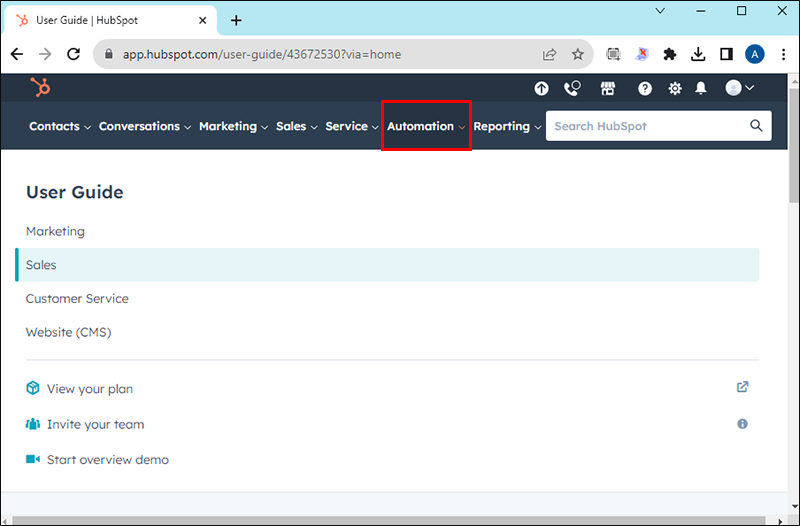The image size is (800, 526).
Task: Click the HubSpot sprocket logo
Action: pyautogui.click(x=40, y=87)
